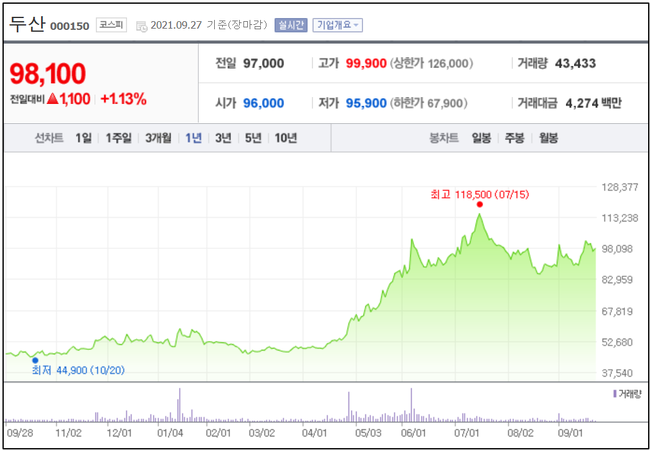Show the 10년 chart range
Viewport: 650px width, 450px height.
[x=286, y=138]
